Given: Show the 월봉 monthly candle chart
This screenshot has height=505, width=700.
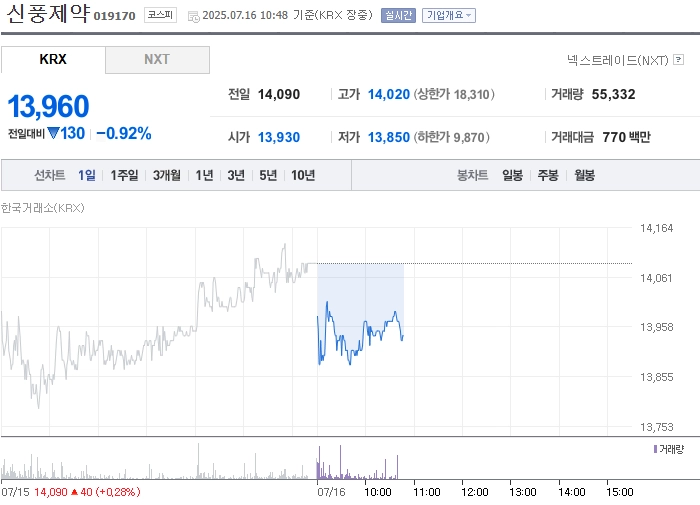Looking at the screenshot, I should pos(584,175).
